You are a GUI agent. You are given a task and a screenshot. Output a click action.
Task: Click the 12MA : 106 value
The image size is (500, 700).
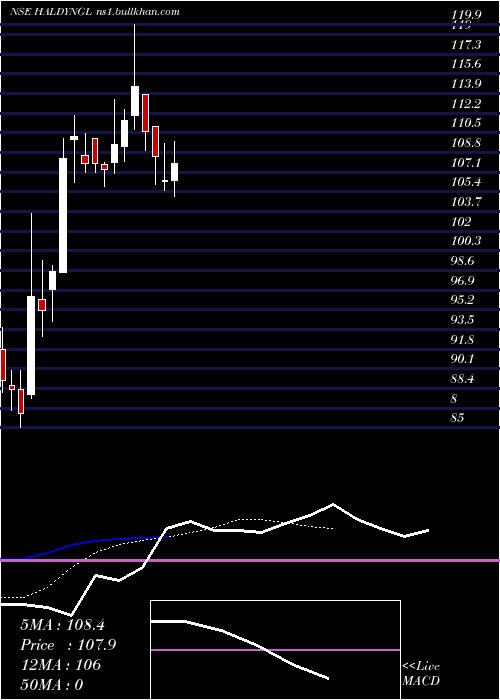coord(61,665)
